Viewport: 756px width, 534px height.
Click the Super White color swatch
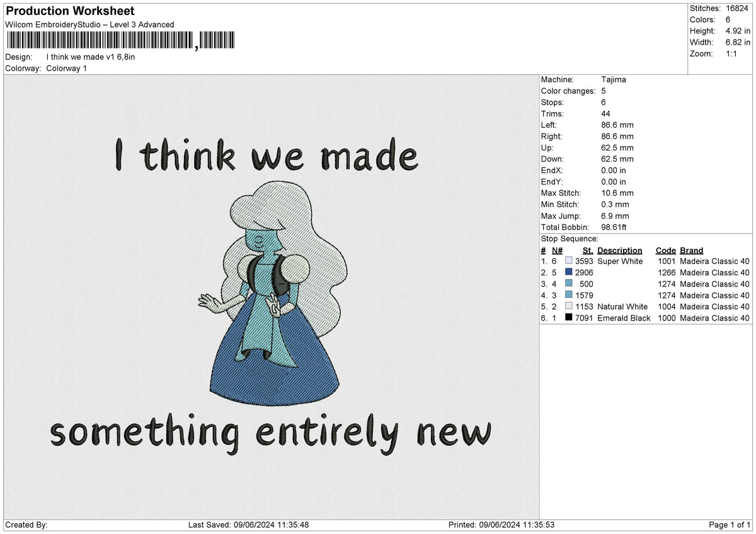(x=569, y=261)
